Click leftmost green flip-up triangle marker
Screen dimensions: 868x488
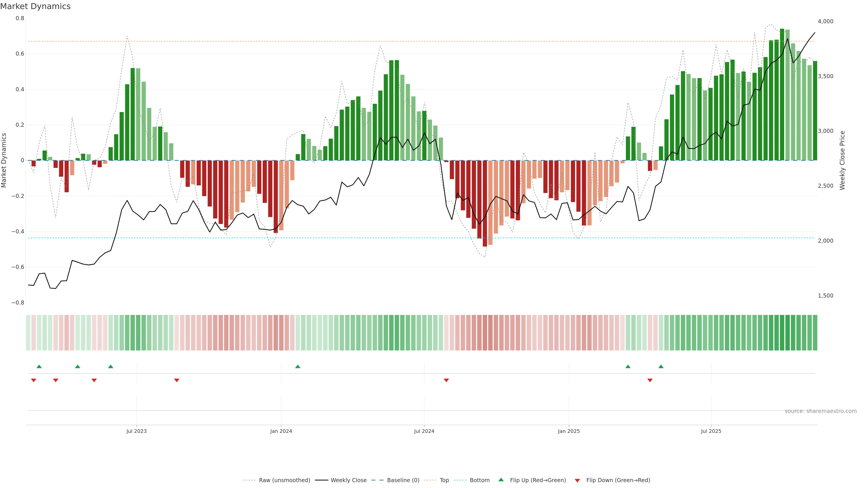(x=39, y=366)
